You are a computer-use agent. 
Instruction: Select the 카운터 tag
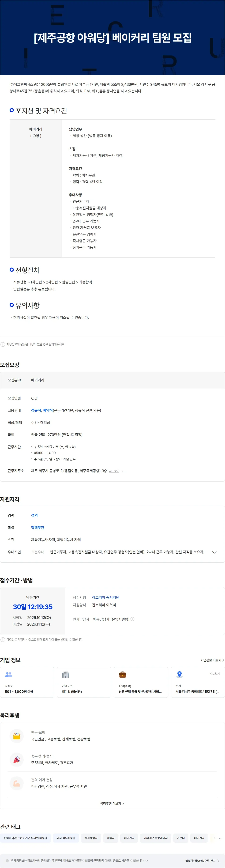coord(181,838)
